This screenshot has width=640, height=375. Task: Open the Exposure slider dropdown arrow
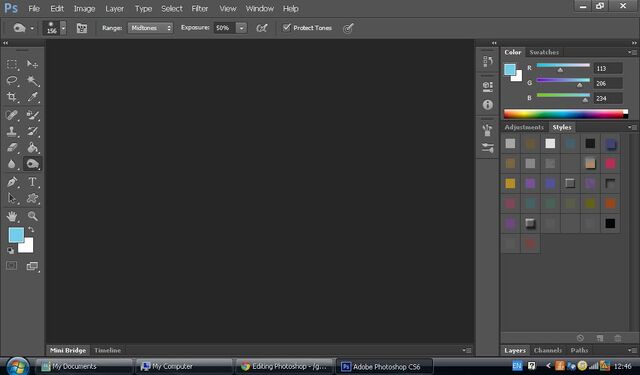click(242, 28)
